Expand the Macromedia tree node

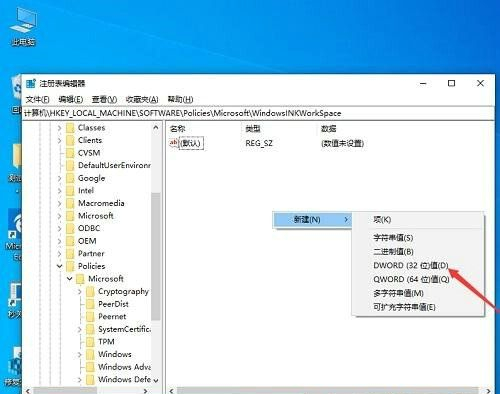point(59,204)
